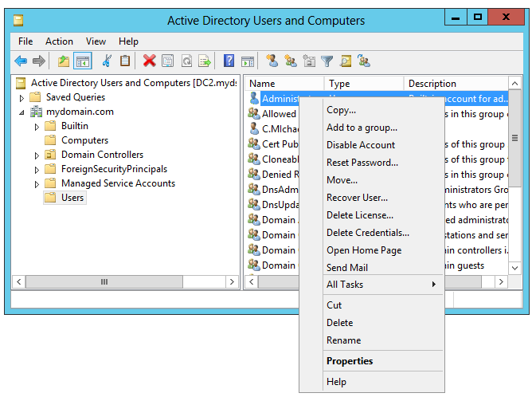The height and width of the screenshot is (397, 532).
Task: Click the Description column header
Action: point(432,84)
